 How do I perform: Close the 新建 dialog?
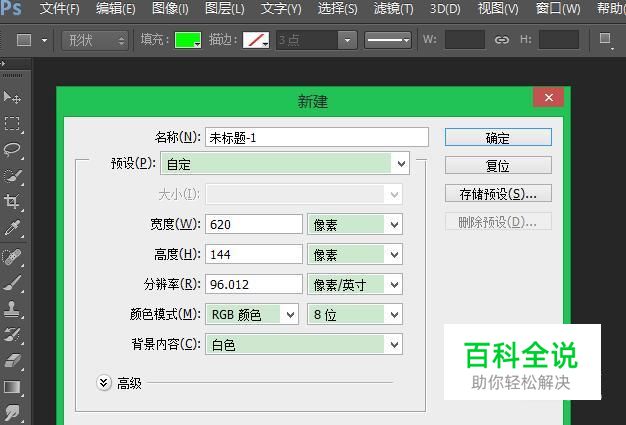coord(549,97)
